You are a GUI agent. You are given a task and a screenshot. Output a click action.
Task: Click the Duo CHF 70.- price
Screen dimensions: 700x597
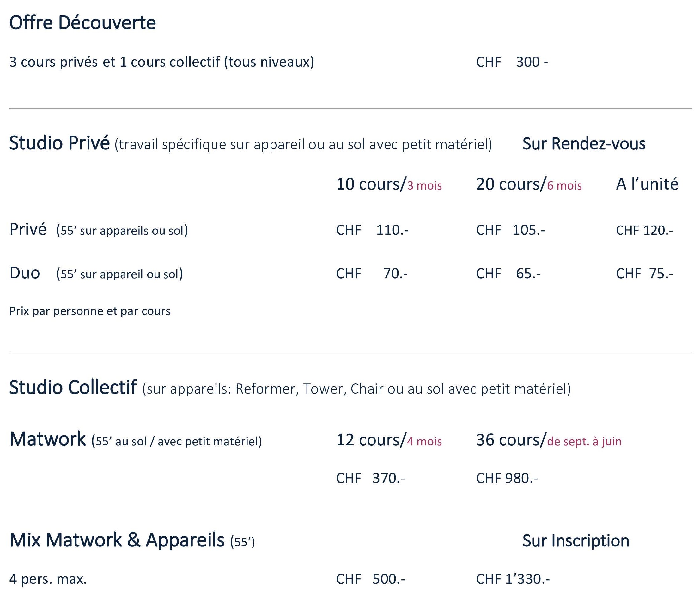click(372, 274)
